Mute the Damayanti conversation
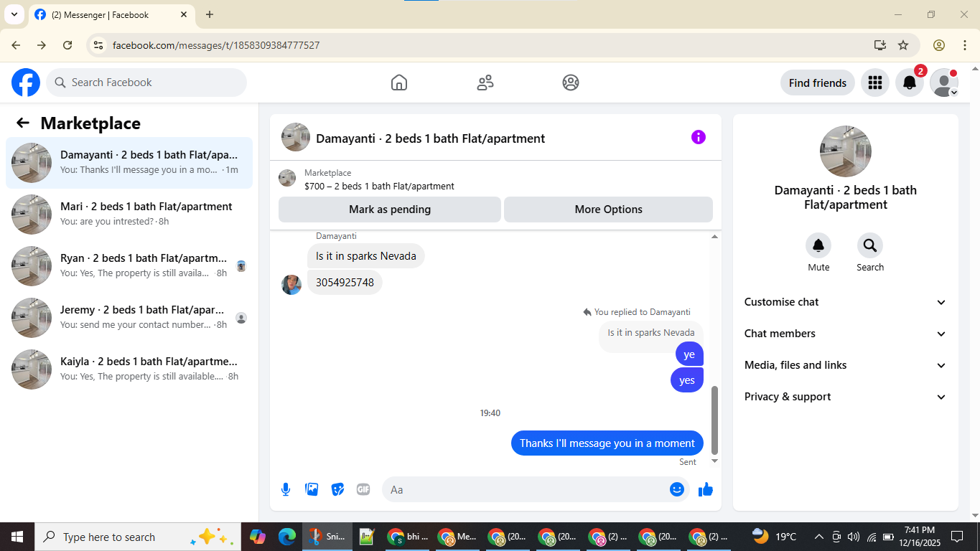The width and height of the screenshot is (980, 551). click(x=818, y=246)
